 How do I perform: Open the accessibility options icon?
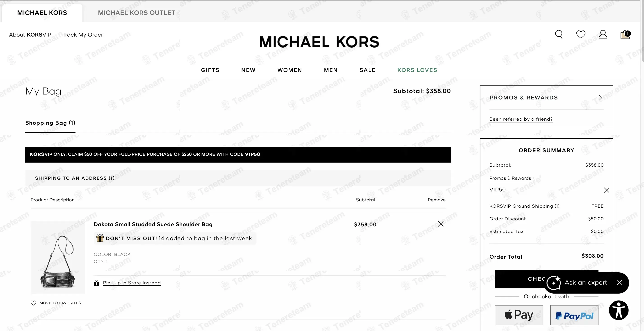[619, 310]
